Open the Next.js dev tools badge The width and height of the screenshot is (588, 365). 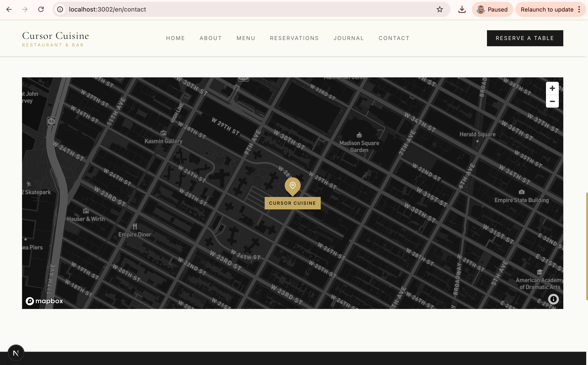16,353
